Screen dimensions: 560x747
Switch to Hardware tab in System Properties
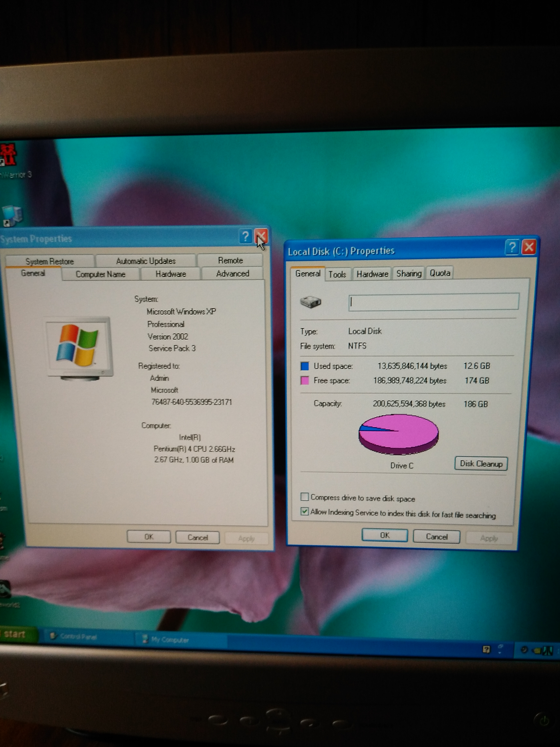pyautogui.click(x=171, y=274)
